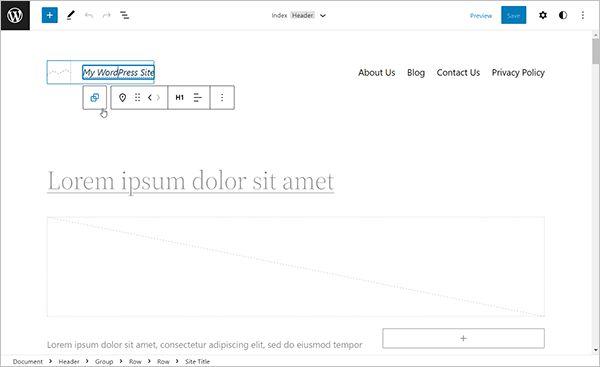This screenshot has height=367, width=600.
Task: Open the text alignment options
Action: tap(198, 98)
